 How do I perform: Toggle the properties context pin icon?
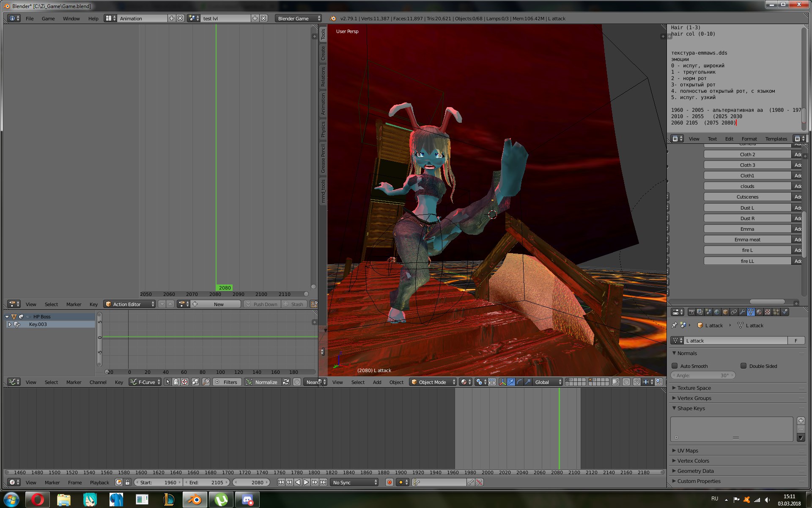click(674, 325)
